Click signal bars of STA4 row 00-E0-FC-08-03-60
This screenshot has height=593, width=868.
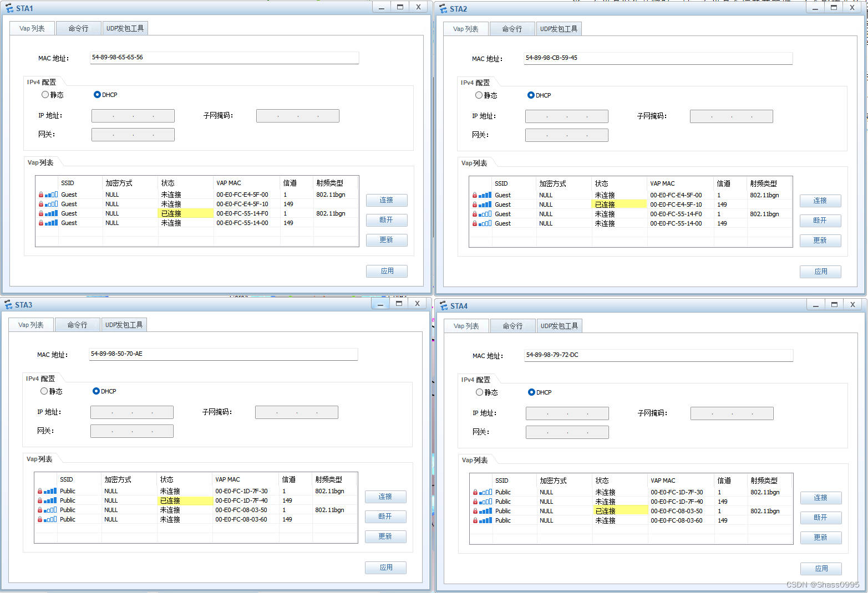(x=486, y=520)
